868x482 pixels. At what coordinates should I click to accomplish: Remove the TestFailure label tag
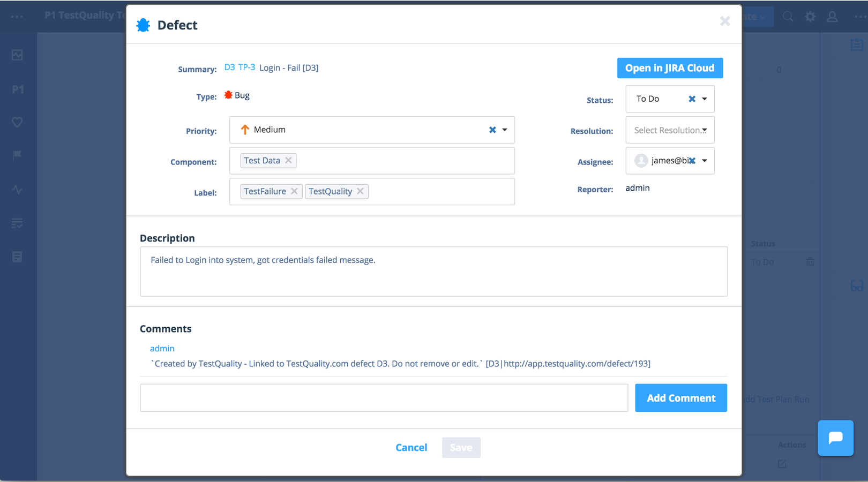(294, 191)
